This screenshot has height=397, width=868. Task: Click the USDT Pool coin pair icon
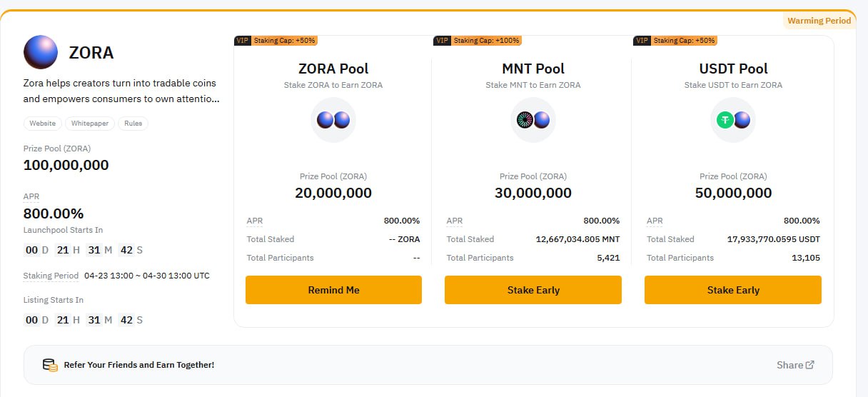pyautogui.click(x=733, y=120)
